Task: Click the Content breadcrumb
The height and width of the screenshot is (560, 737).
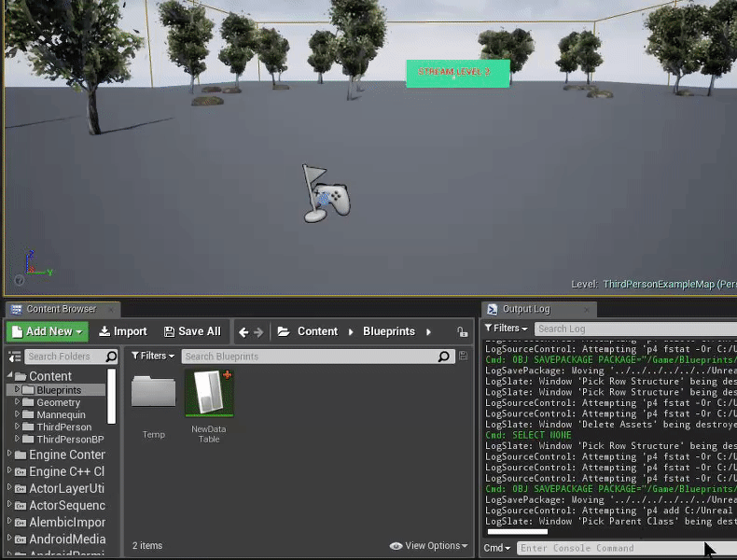Action: [x=318, y=331]
